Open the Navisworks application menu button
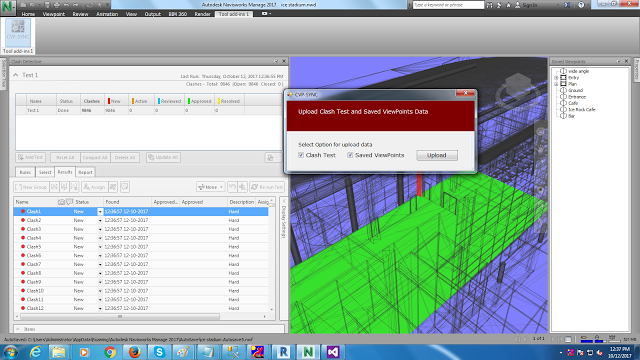Viewport: 640px width, 360px height. (8, 7)
